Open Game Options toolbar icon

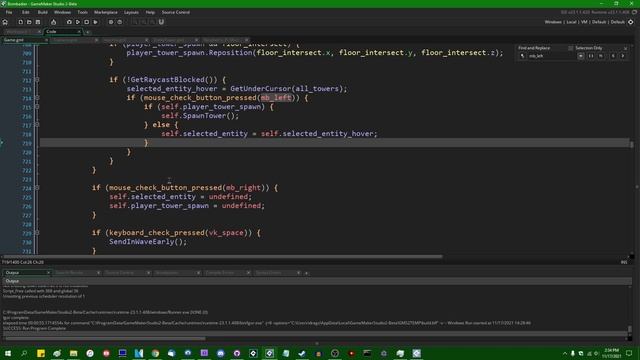click(x=111, y=22)
